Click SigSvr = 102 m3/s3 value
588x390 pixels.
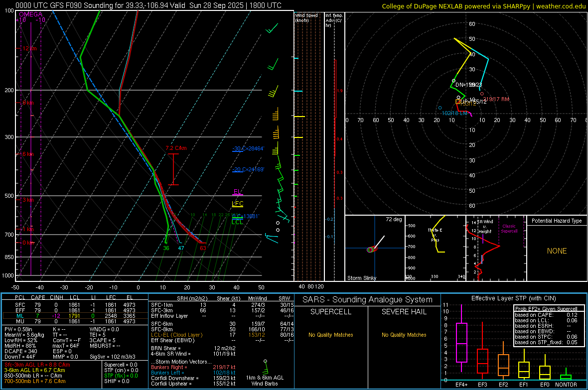(113, 357)
